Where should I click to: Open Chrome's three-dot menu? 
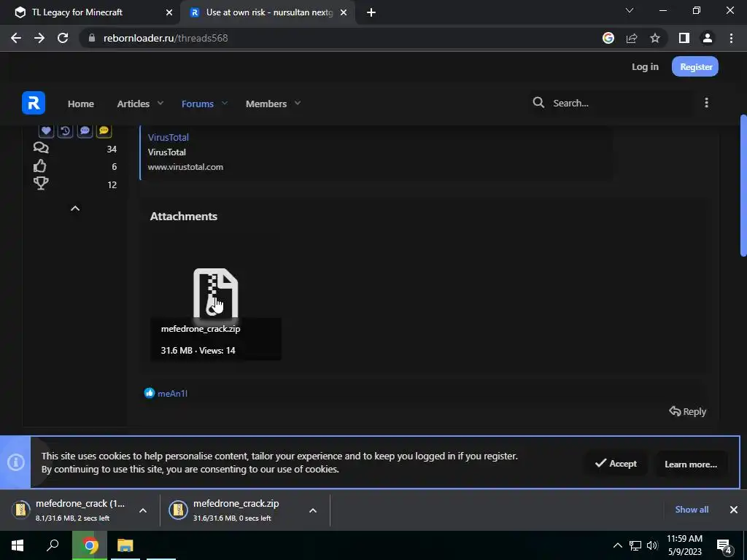(731, 38)
